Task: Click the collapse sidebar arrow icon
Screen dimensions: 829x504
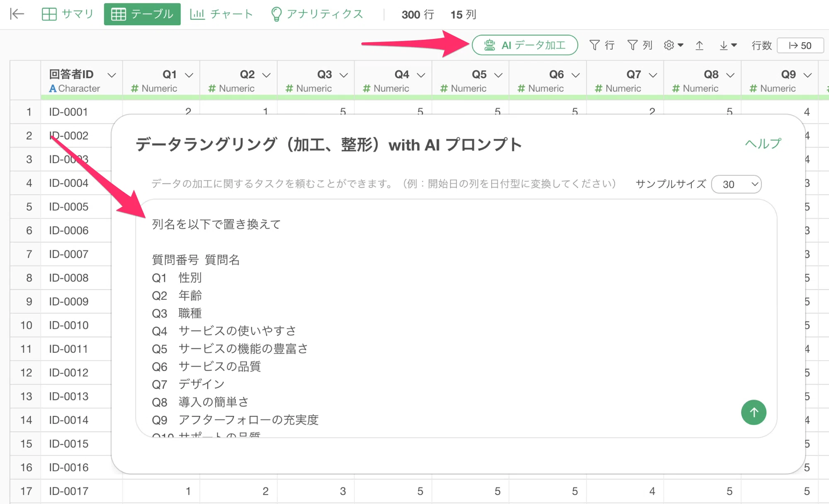Action: 17,14
